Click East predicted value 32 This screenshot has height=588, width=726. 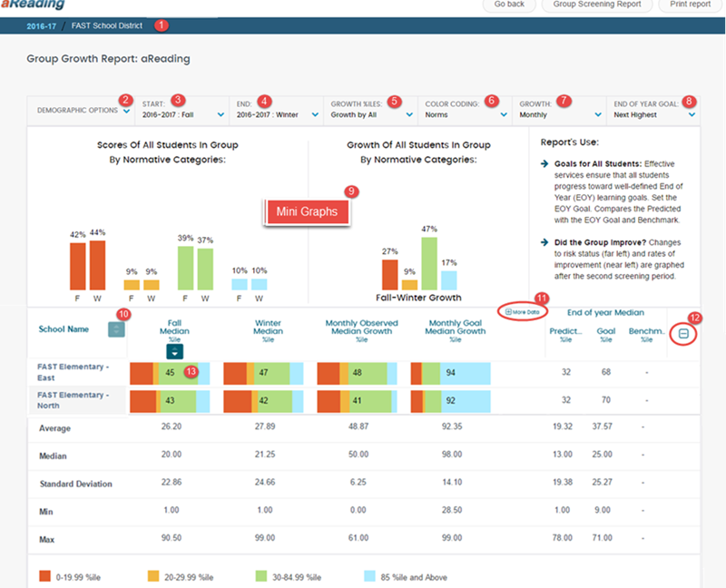[x=565, y=372]
